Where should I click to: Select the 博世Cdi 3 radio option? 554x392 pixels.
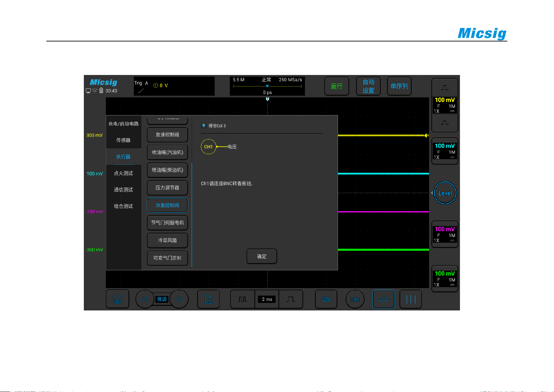204,126
